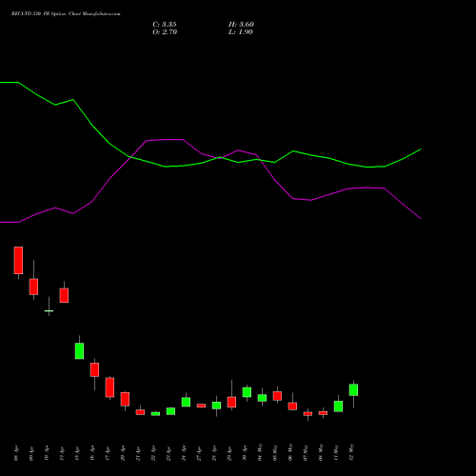Select the 04 May date label
This screenshot has width=476, height=476.
tap(260, 452)
